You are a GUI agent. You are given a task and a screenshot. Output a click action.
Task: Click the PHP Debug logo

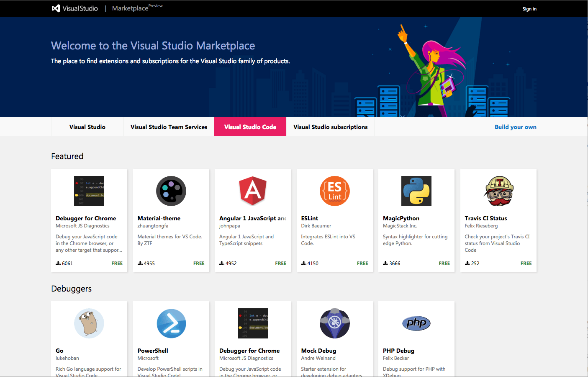tap(416, 323)
